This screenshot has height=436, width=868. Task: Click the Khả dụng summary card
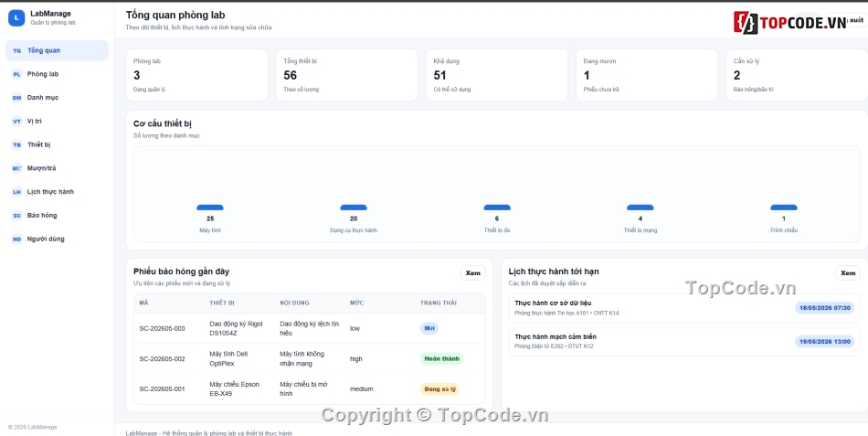coord(496,75)
